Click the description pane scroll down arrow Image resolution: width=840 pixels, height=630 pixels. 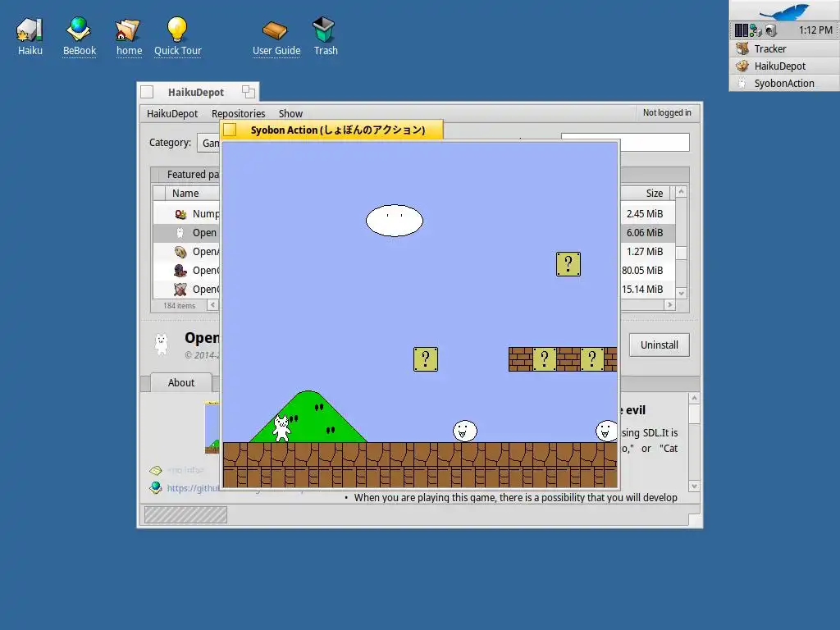tap(694, 486)
